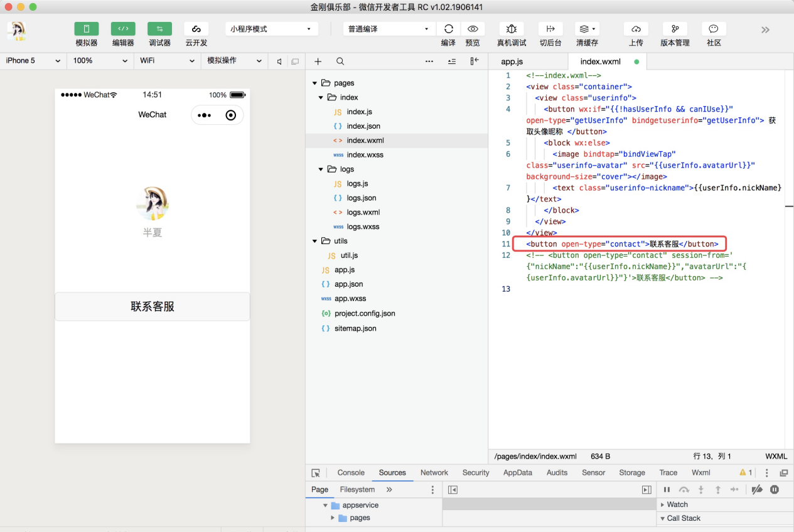This screenshot has width=794, height=532.
Task: Open app.json in the file tree
Action: point(348,284)
